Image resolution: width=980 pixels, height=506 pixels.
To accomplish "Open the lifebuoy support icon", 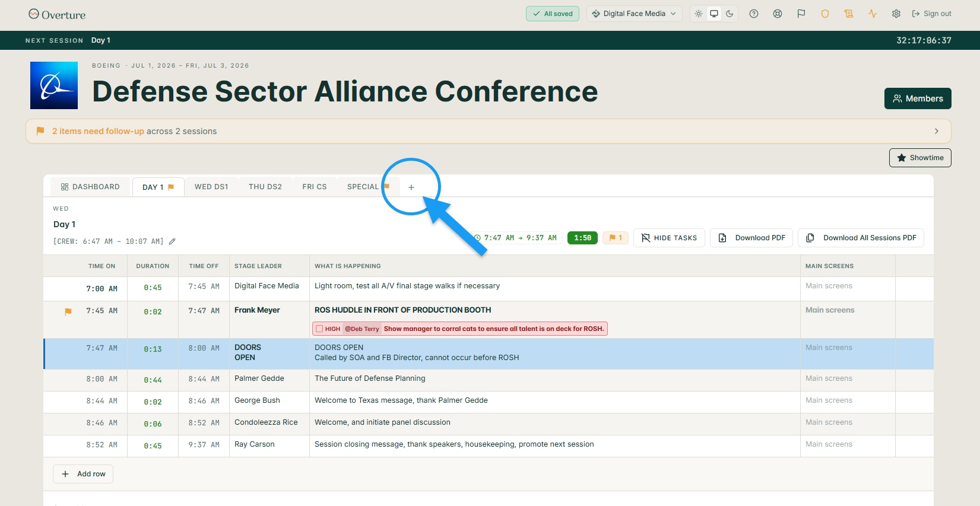I will (x=778, y=14).
